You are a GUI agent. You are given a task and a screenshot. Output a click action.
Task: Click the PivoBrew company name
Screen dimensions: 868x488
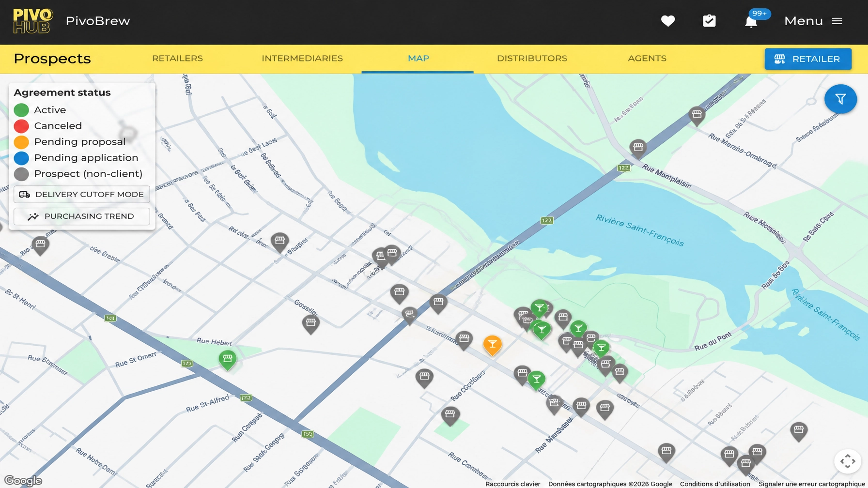(x=98, y=21)
